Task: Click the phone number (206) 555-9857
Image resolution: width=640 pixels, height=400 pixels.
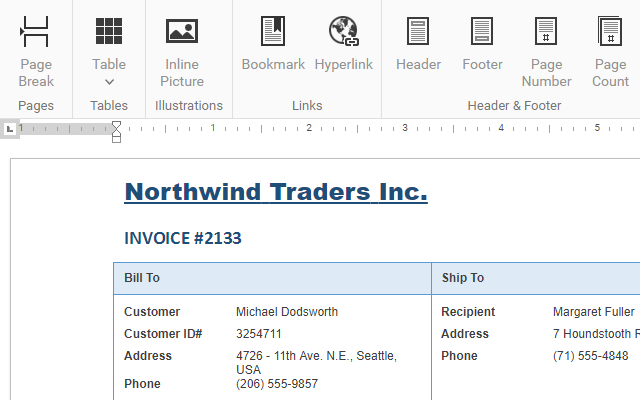Action: pos(277,384)
